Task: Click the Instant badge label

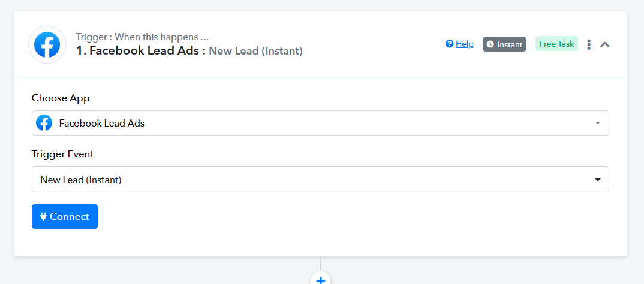Action: (x=510, y=44)
